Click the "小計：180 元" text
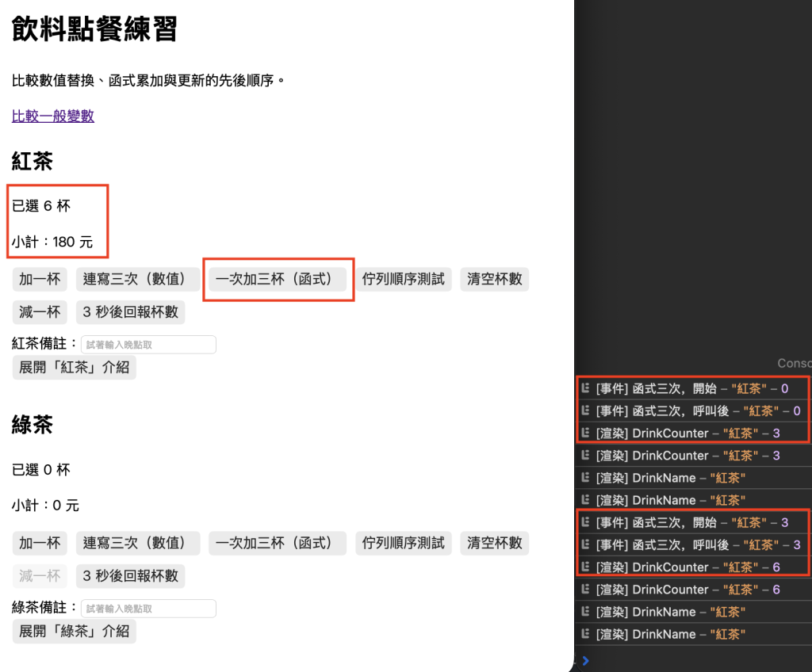This screenshot has height=672, width=812. pyautogui.click(x=52, y=242)
